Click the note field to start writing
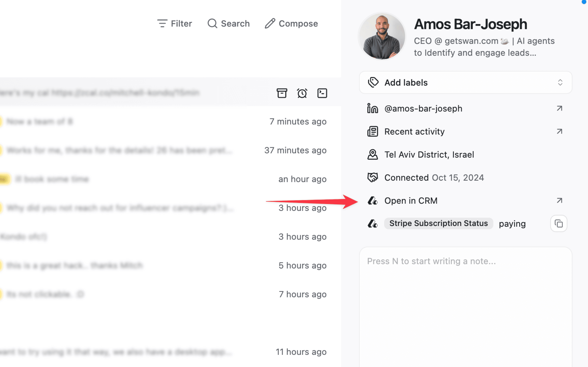The image size is (588, 367). click(x=465, y=291)
